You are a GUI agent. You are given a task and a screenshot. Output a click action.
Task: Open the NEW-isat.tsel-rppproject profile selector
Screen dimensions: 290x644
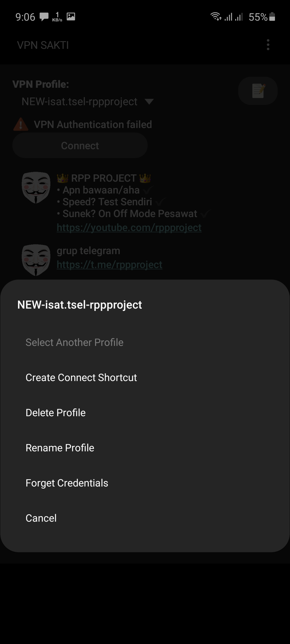click(79, 102)
